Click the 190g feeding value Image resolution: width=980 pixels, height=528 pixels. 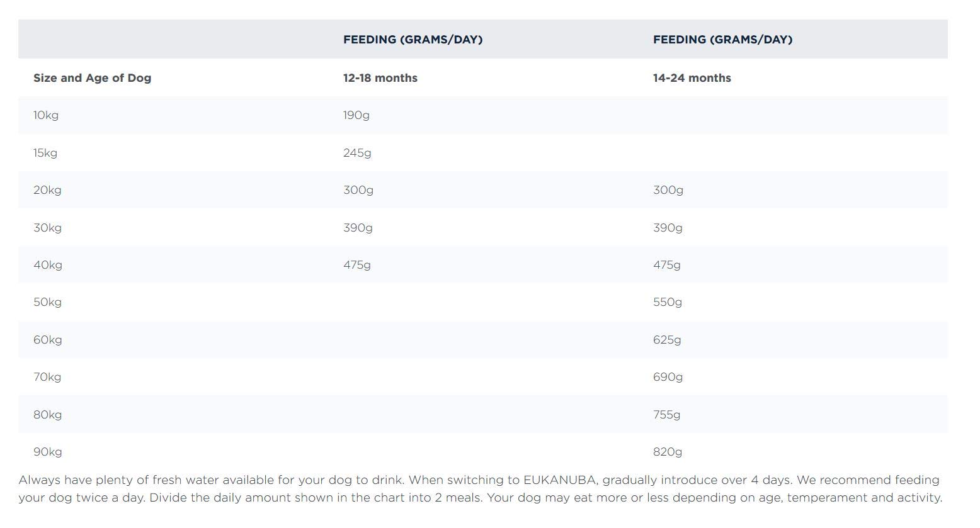pyautogui.click(x=356, y=115)
